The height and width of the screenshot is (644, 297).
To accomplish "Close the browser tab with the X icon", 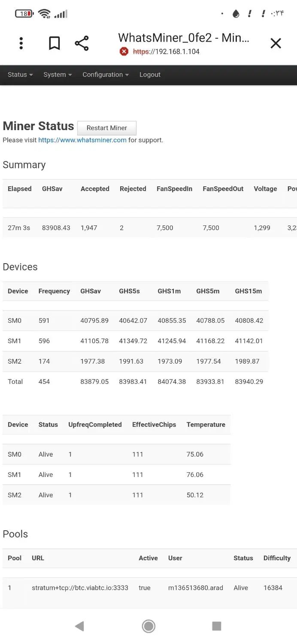I will point(276,43).
